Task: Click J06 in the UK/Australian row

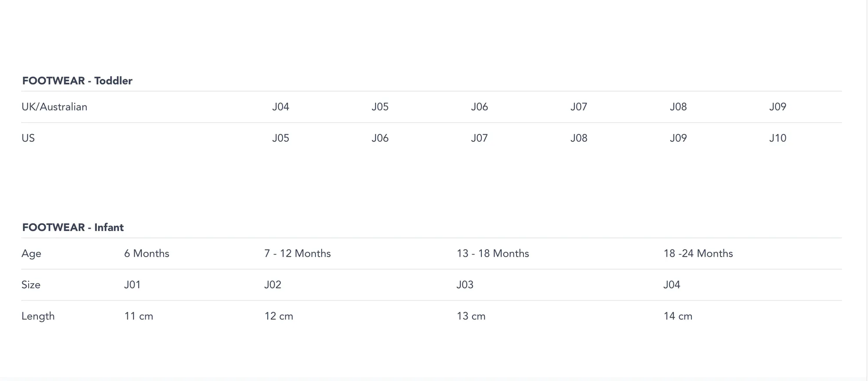Action: [x=479, y=107]
